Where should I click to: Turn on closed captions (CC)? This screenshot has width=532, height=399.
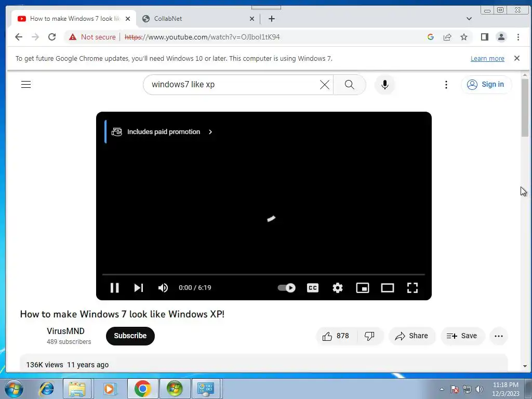pos(312,288)
